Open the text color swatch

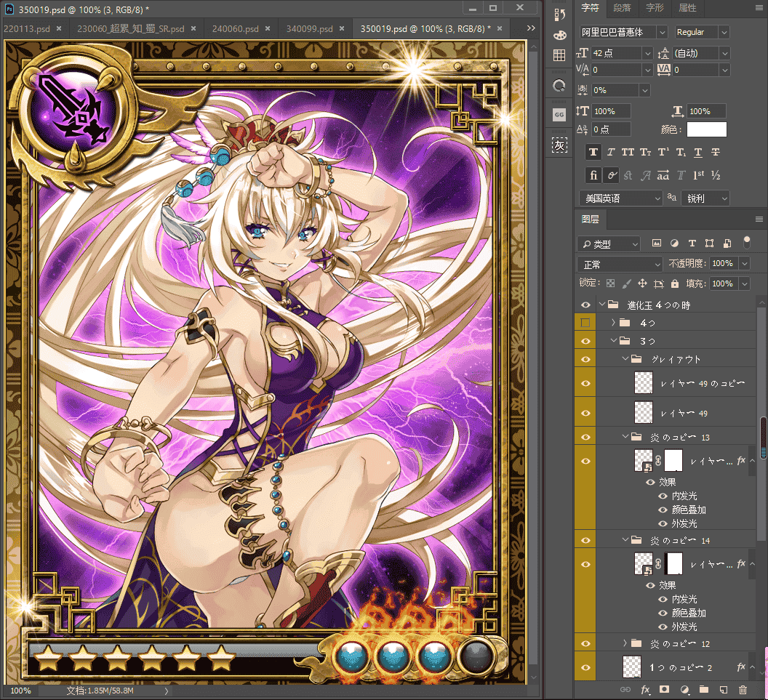tap(706, 129)
